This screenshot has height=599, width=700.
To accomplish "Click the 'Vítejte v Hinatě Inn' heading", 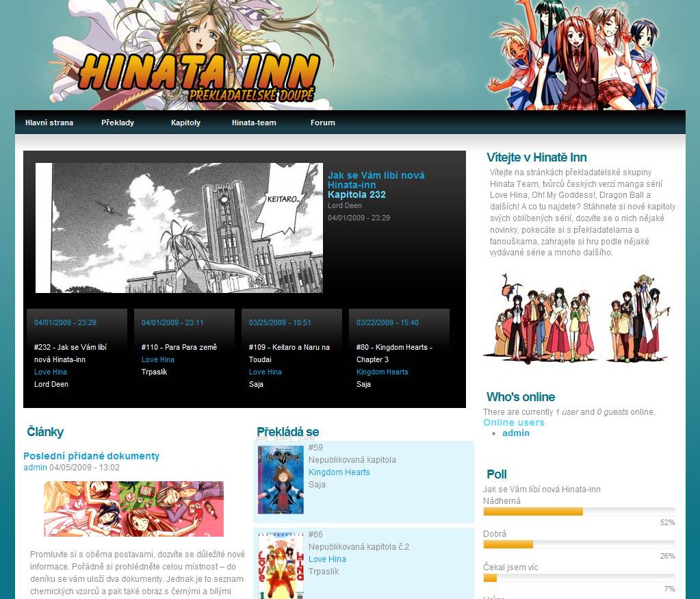I will tap(536, 157).
